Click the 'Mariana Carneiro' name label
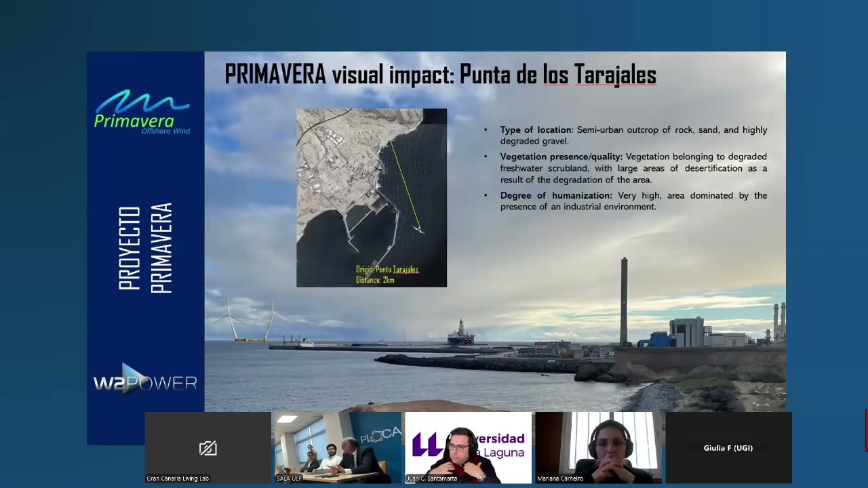The image size is (868, 488). pos(559,479)
